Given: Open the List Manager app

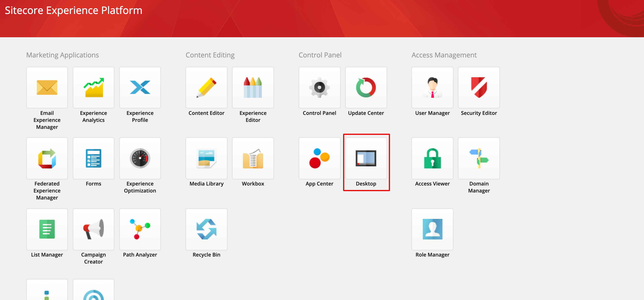Looking at the screenshot, I should [x=47, y=229].
